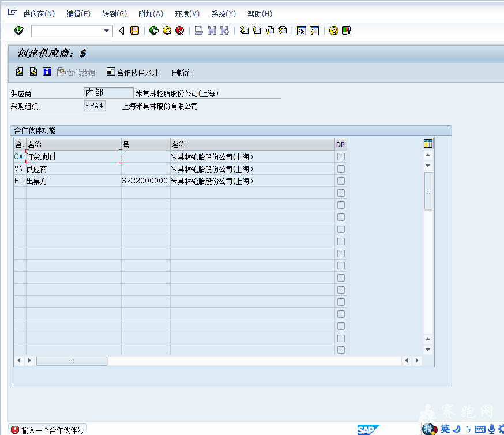The image size is (504, 435).
Task: Click the 采购组织 SPA4 field
Action: click(95, 106)
